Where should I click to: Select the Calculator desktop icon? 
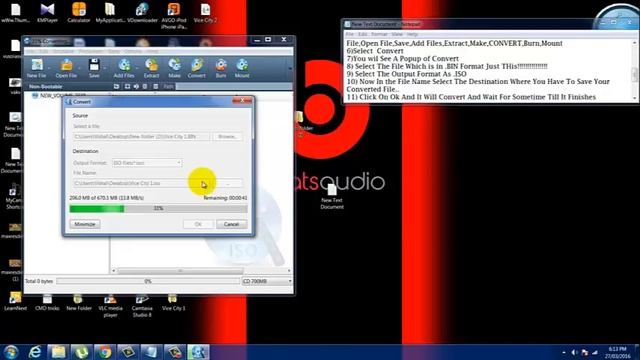pyautogui.click(x=79, y=13)
